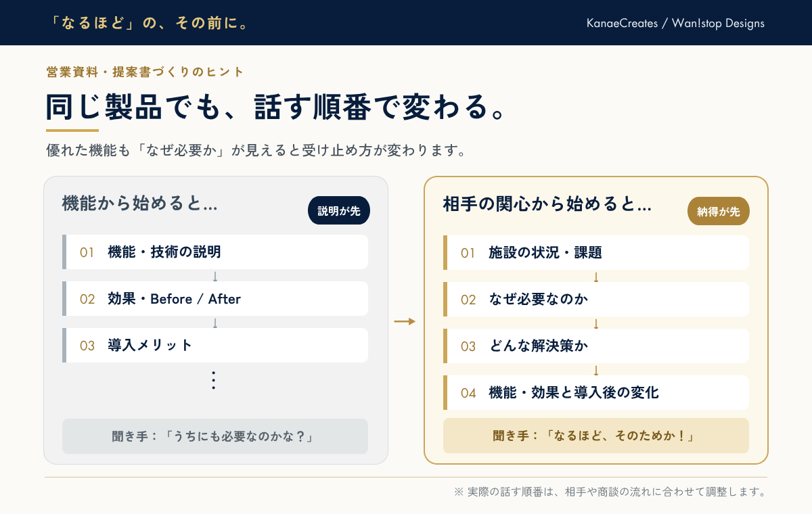The image size is (812, 514).
Task: Click the sentence beginning 優れた機能も
Action: (256, 150)
